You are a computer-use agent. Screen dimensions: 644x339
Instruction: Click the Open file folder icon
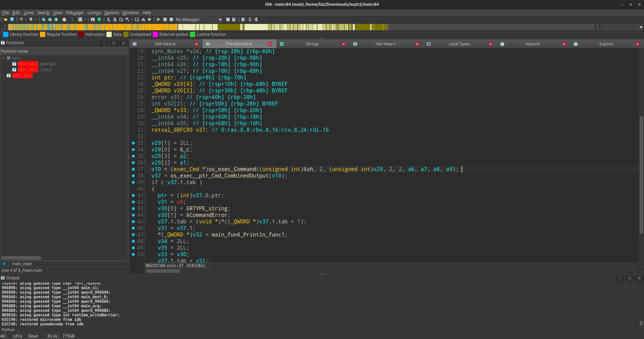[x=6, y=19]
